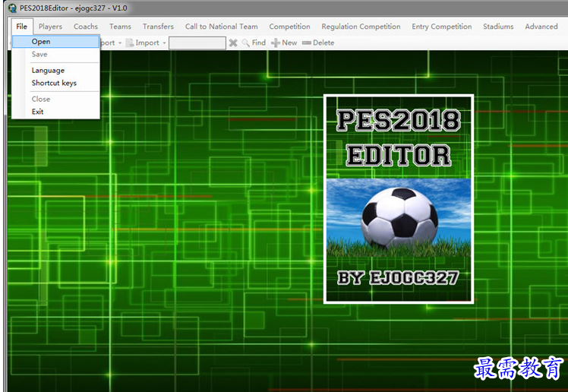Open Call to National Team tab
This screenshot has width=568, height=392.
coord(221,27)
